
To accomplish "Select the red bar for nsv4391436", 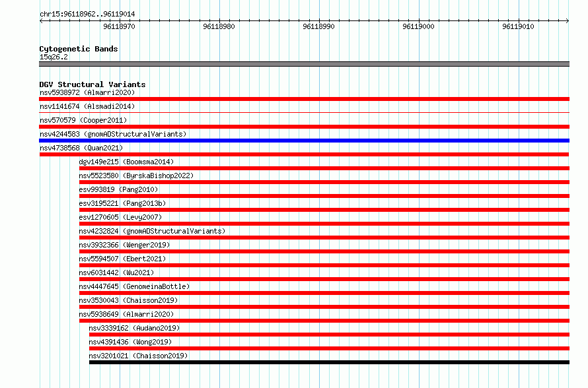I will [x=329, y=348].
